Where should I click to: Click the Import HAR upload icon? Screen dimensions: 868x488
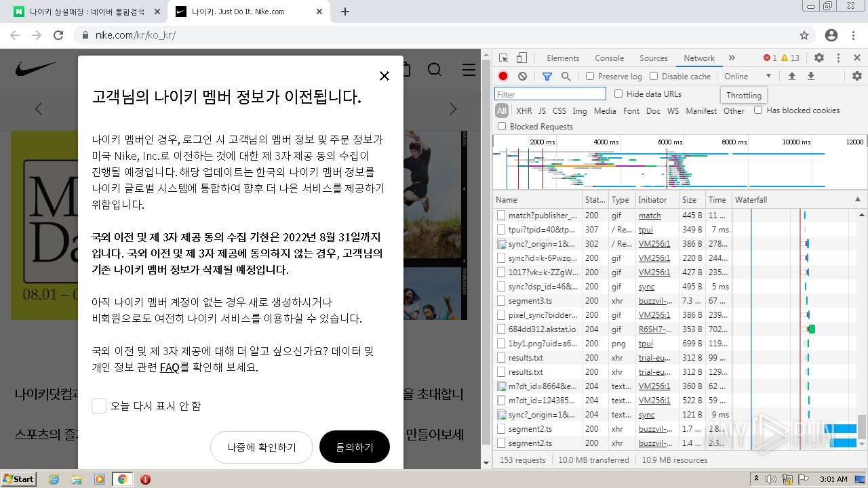(791, 77)
